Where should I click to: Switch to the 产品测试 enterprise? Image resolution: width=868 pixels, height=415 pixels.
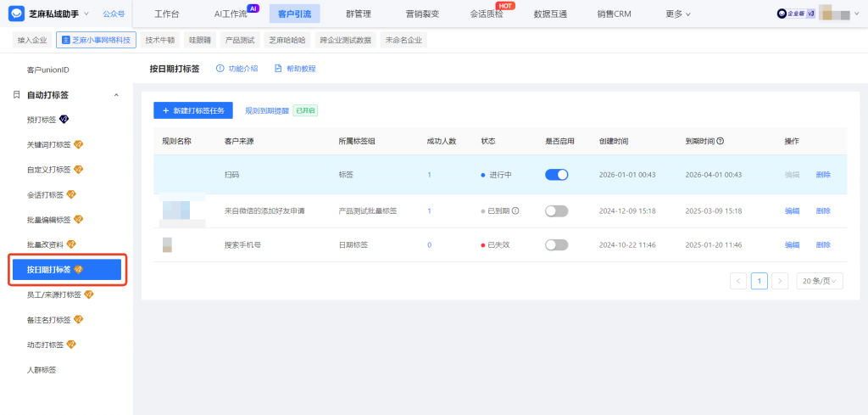pyautogui.click(x=240, y=40)
